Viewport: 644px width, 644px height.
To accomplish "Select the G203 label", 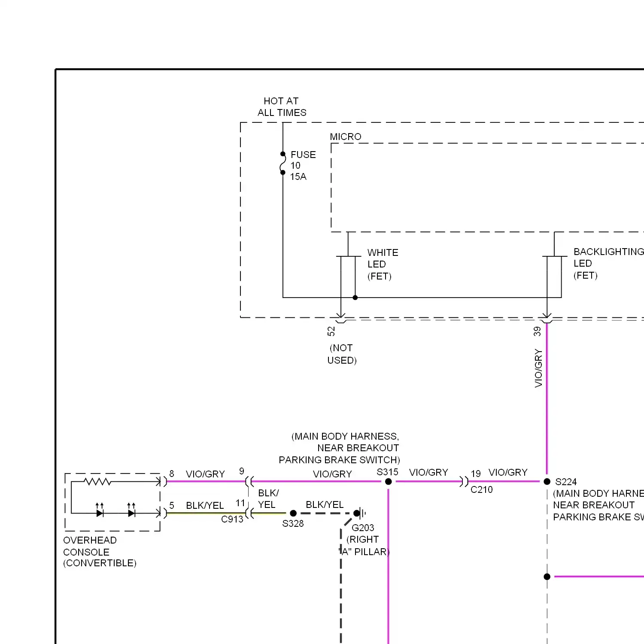I will point(363,528).
